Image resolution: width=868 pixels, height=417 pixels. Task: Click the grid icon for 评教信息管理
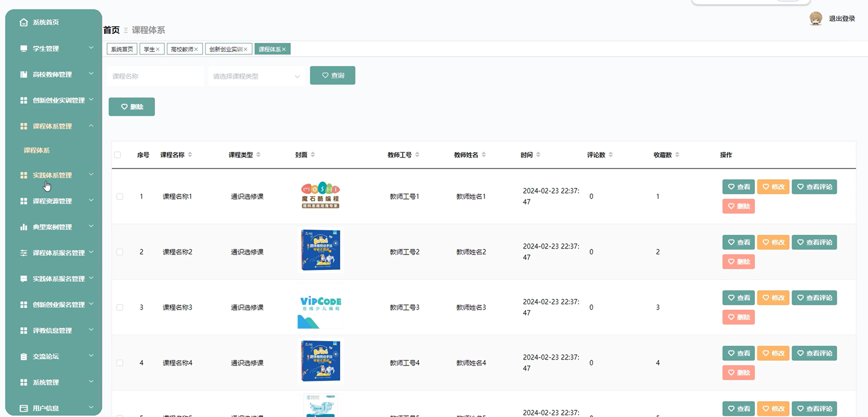tap(24, 331)
